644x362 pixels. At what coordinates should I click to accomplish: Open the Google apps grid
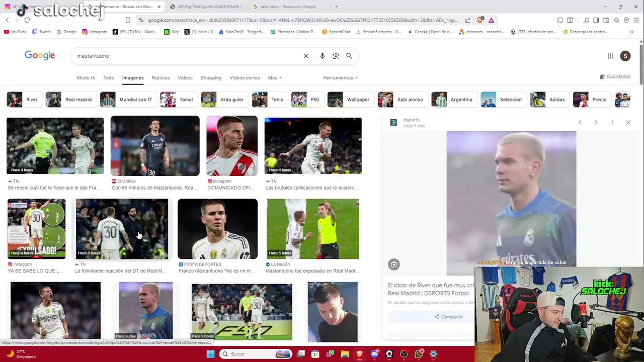[x=610, y=56]
